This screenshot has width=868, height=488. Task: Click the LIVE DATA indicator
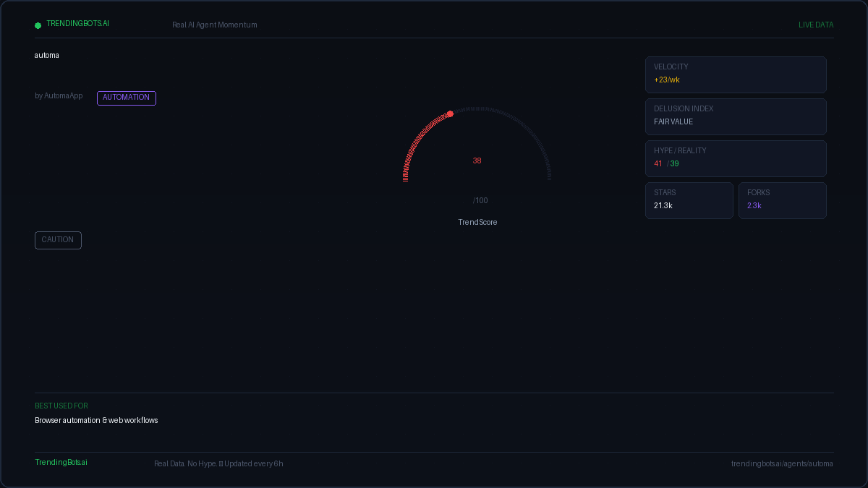816,25
